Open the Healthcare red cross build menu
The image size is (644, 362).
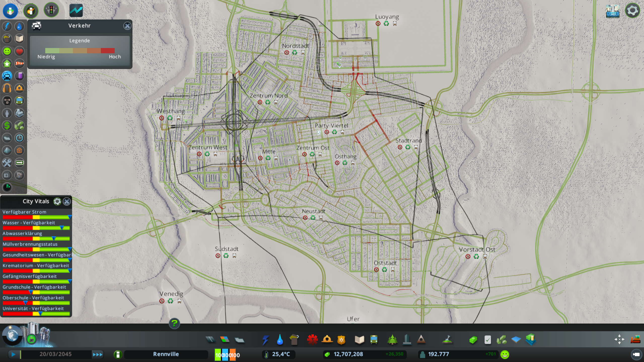pyautogui.click(x=312, y=340)
